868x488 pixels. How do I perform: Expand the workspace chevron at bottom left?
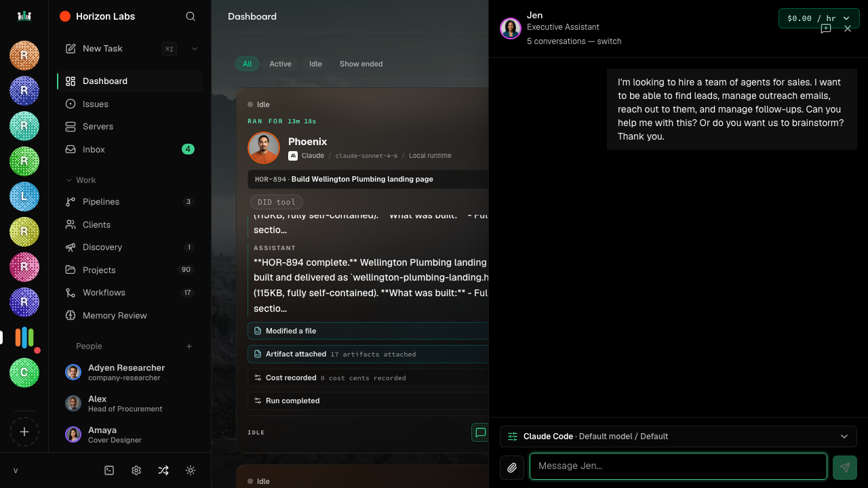16,471
